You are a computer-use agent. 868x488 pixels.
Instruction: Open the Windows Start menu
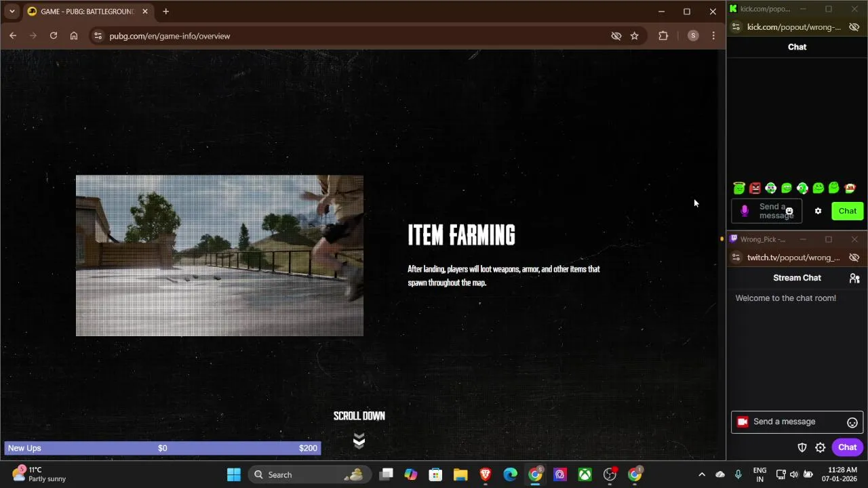[x=234, y=474]
